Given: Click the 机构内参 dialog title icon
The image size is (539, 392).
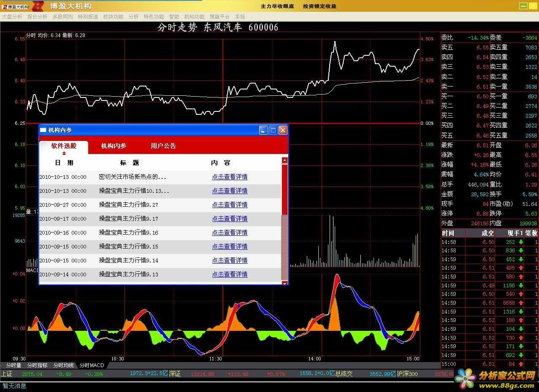Looking at the screenshot, I should (43, 130).
